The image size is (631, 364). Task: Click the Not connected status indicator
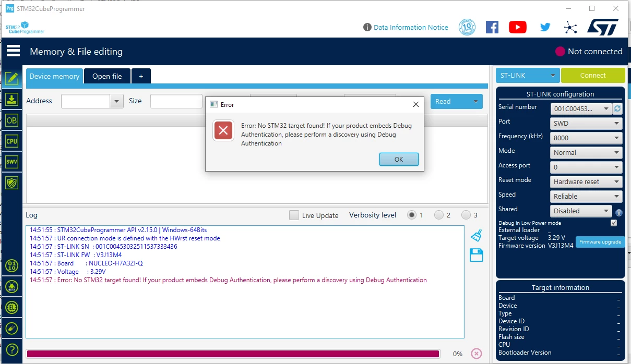(x=589, y=51)
